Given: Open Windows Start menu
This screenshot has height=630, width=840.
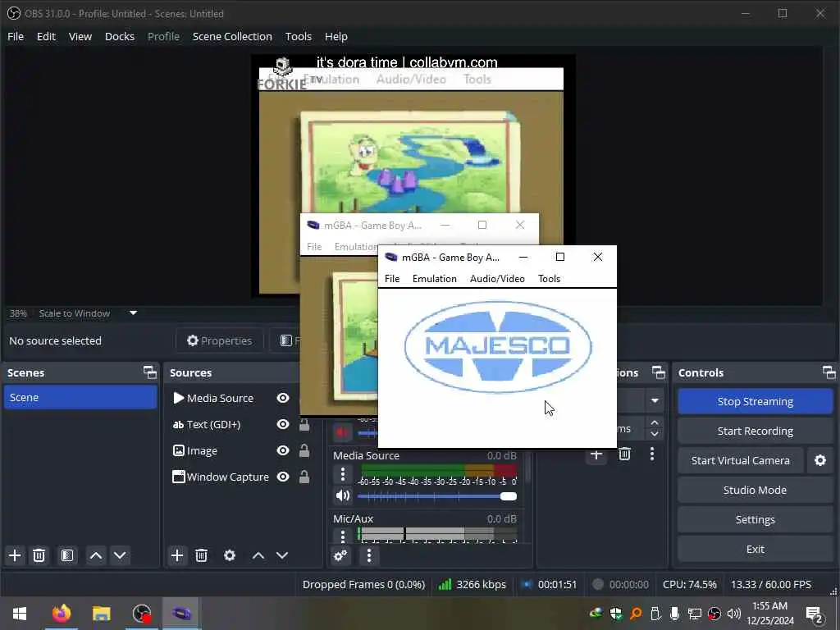Looking at the screenshot, I should pos(20,614).
